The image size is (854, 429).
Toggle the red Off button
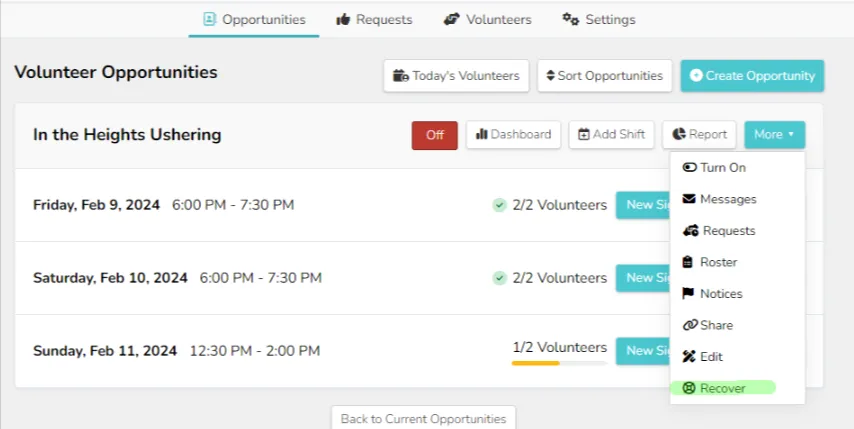(435, 135)
